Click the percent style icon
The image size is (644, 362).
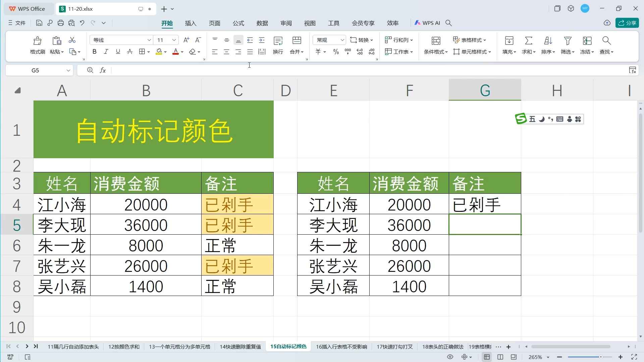coord(336,52)
